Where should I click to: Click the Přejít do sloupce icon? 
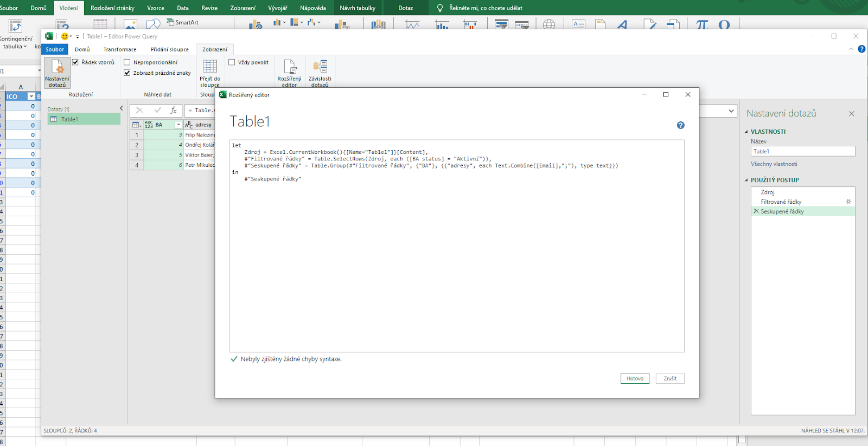[x=210, y=67]
